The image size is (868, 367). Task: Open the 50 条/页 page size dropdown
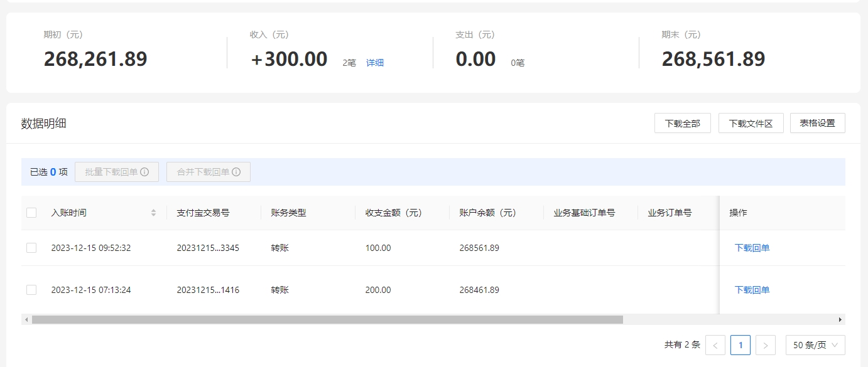pyautogui.click(x=815, y=345)
